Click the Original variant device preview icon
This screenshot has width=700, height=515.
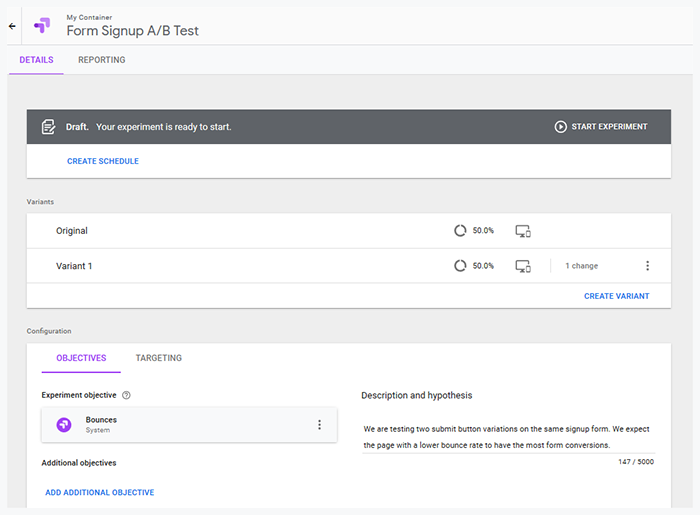(x=523, y=231)
